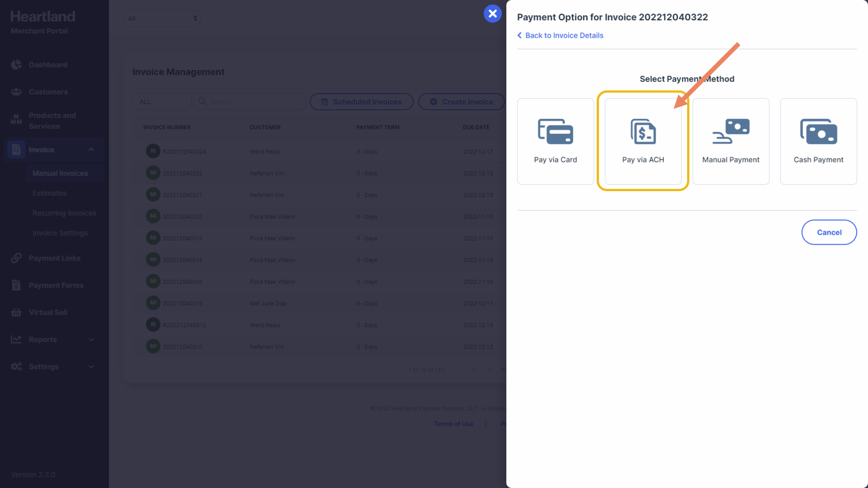Click the Settings gears icon
This screenshot has width=868, height=488.
pyautogui.click(x=16, y=366)
